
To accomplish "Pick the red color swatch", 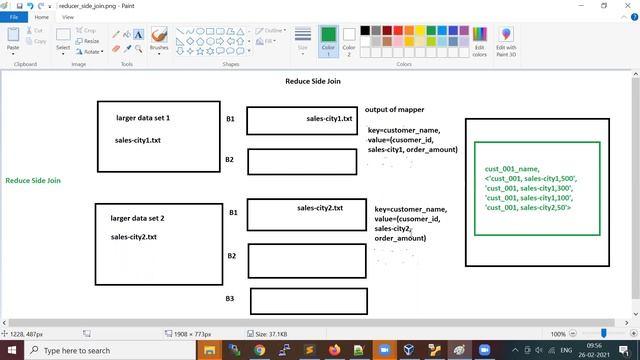I will [398, 30].
